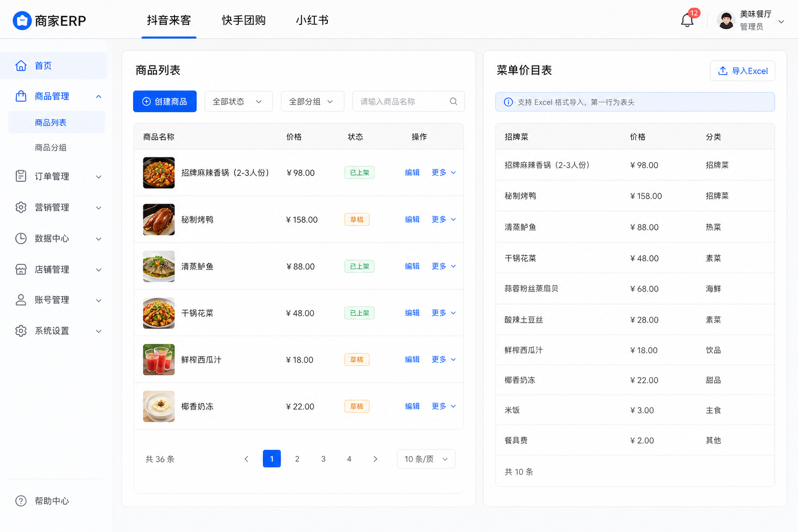Open user account dropdown arrow
798x532 pixels.
pyautogui.click(x=781, y=21)
